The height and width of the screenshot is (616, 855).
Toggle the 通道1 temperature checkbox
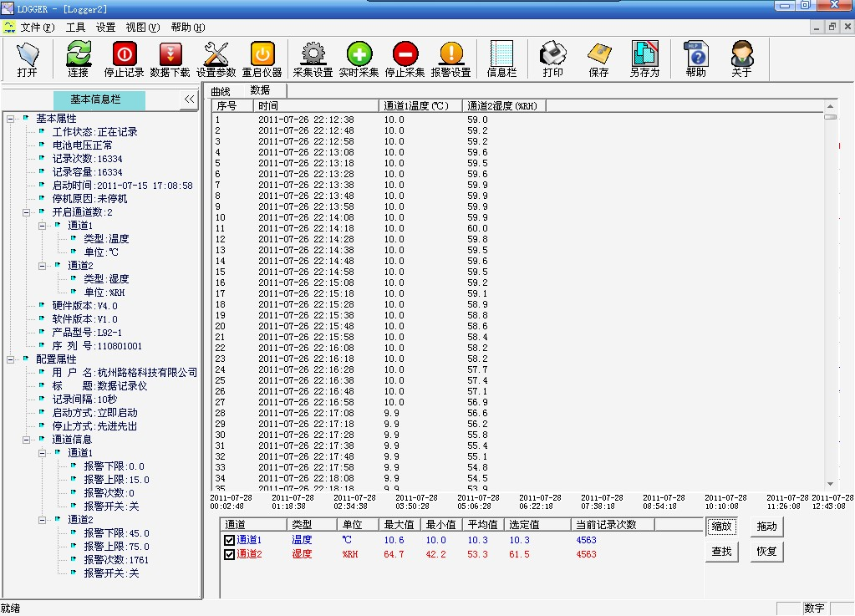pyautogui.click(x=230, y=540)
